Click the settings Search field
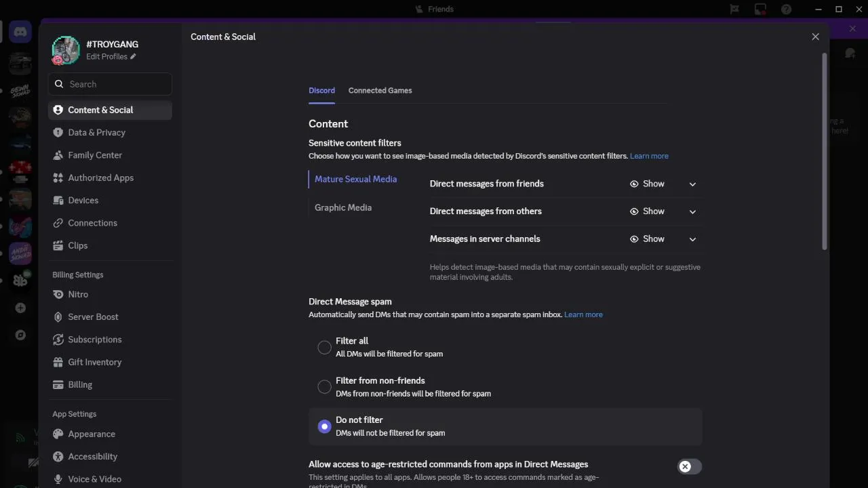 click(115, 84)
